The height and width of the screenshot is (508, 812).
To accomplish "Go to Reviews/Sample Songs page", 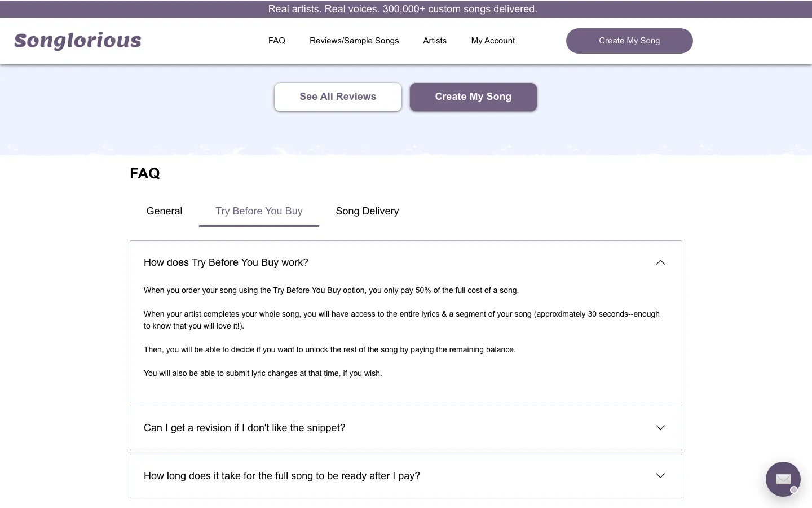I will [354, 41].
